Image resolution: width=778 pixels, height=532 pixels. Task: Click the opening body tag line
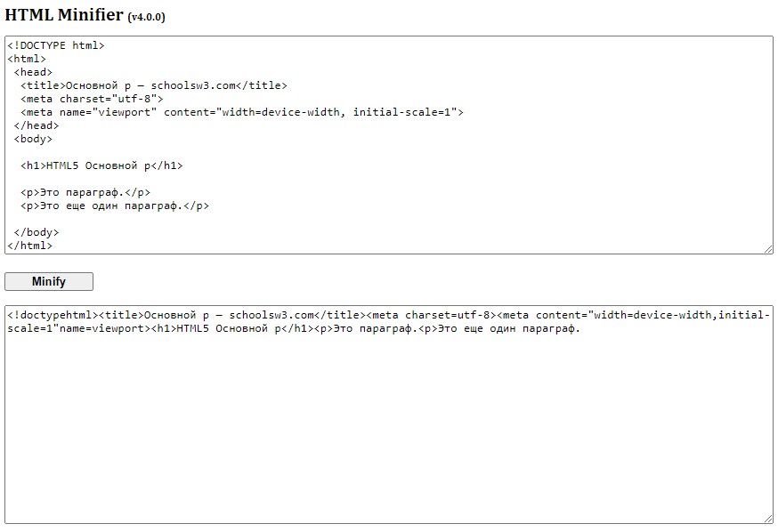(x=33, y=139)
